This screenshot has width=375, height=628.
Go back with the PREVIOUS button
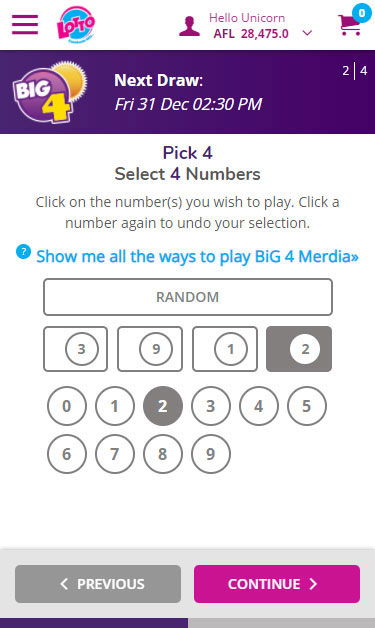pos(98,584)
